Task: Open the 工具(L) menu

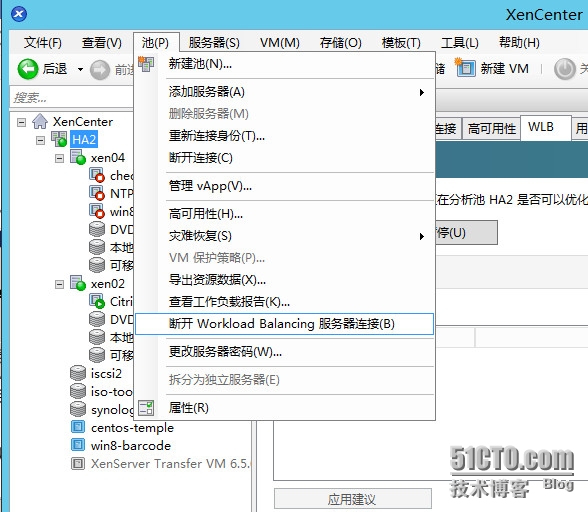Action: pos(460,42)
